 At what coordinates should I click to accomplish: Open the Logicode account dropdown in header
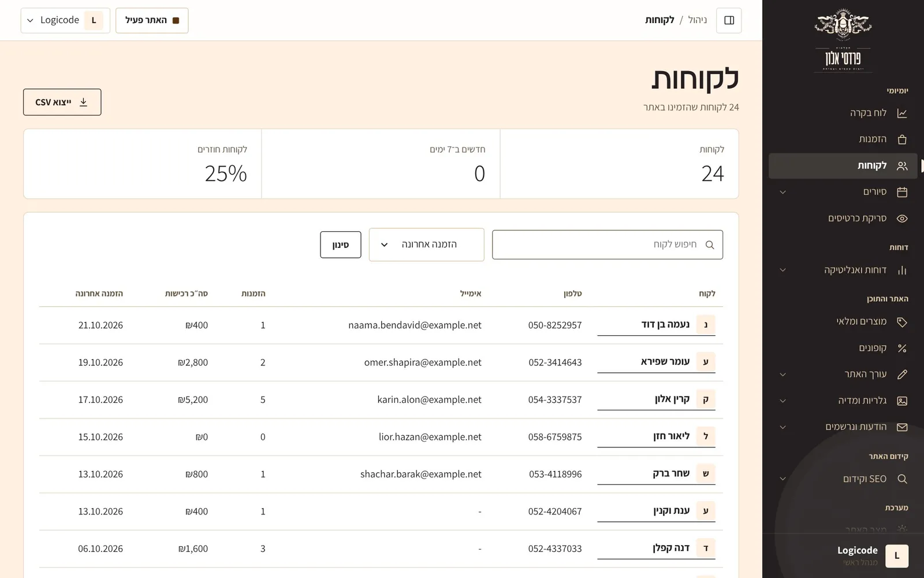[65, 20]
